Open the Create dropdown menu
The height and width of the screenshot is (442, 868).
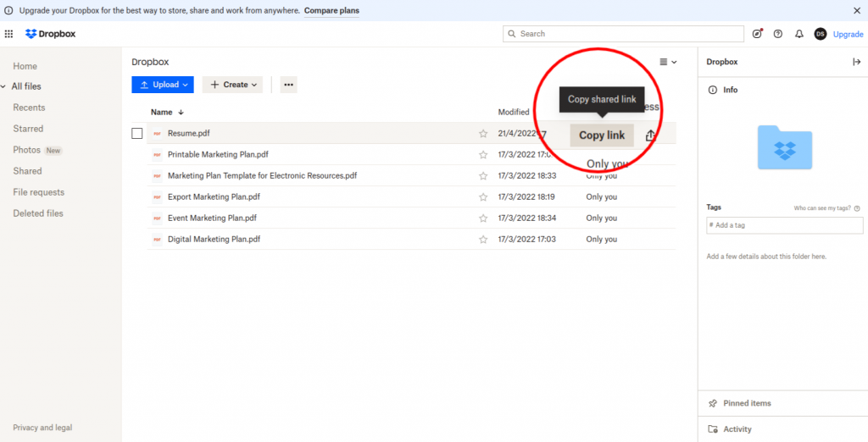point(232,85)
